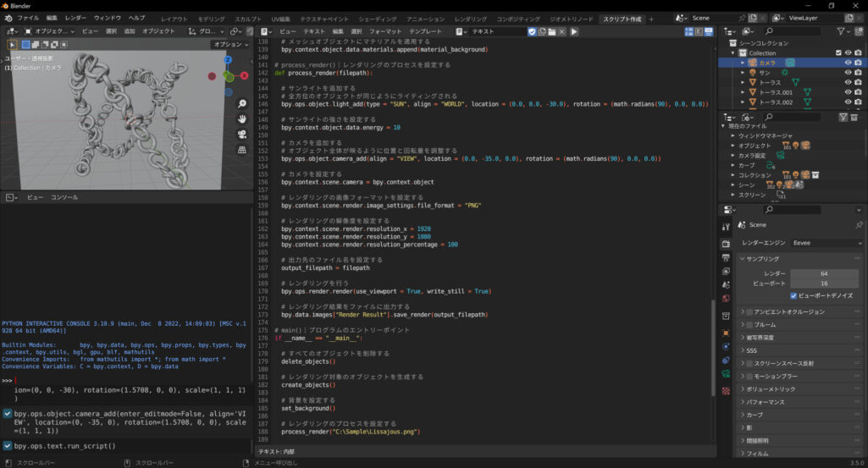Unlink the text with the X icon
The width and height of the screenshot is (868, 468).
pyautogui.click(x=562, y=31)
